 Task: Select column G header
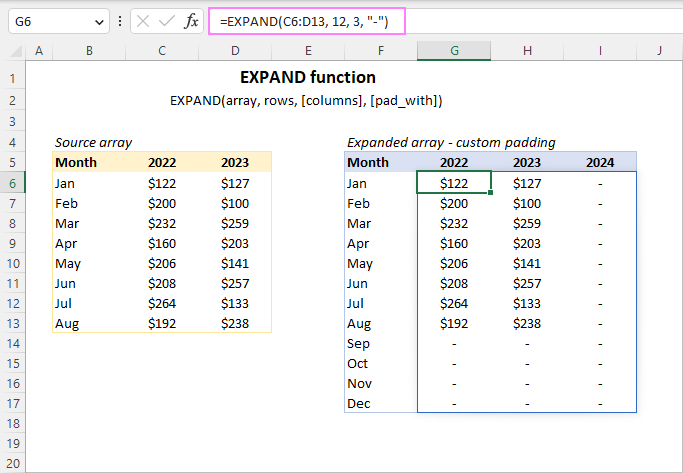pyautogui.click(x=454, y=50)
